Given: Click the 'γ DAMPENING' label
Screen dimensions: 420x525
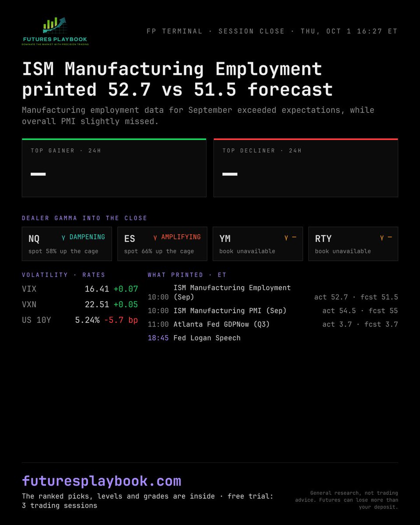Looking at the screenshot, I should pyautogui.click(x=83, y=237).
